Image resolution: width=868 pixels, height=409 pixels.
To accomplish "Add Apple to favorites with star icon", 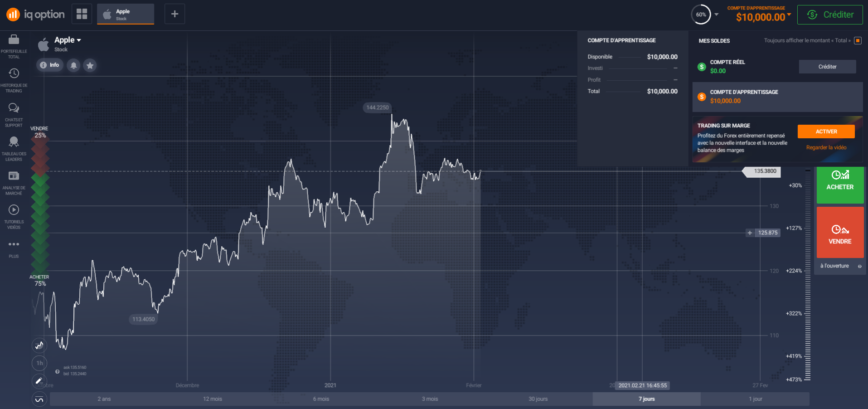I will pos(90,65).
